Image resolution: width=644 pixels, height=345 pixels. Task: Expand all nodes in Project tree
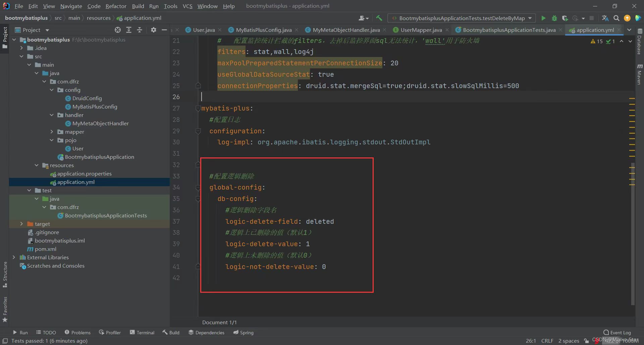128,30
